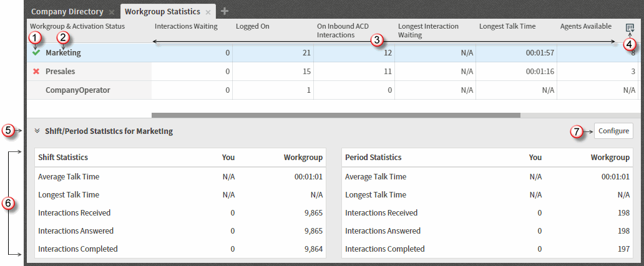Screen dimensions: 644x266
Task: Click the red X beside Presales
Action: tap(36, 71)
